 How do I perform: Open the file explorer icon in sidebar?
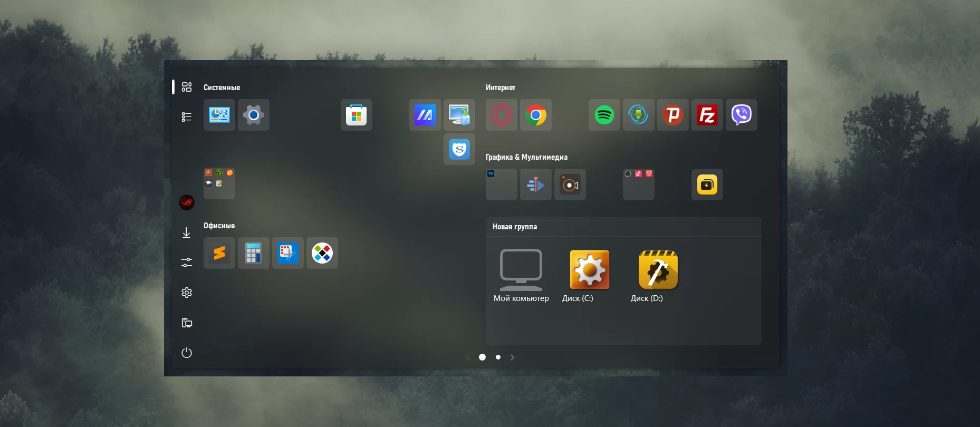tap(187, 323)
